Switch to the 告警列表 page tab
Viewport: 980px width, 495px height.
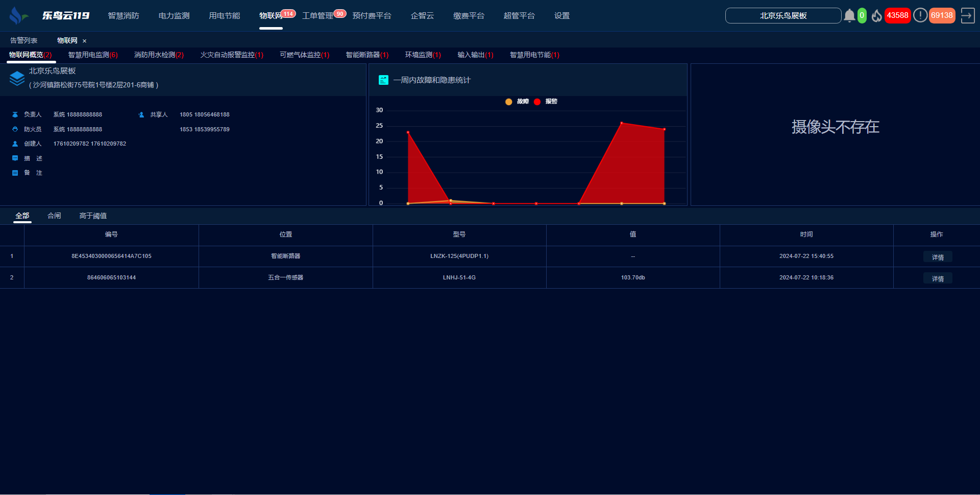pyautogui.click(x=24, y=41)
